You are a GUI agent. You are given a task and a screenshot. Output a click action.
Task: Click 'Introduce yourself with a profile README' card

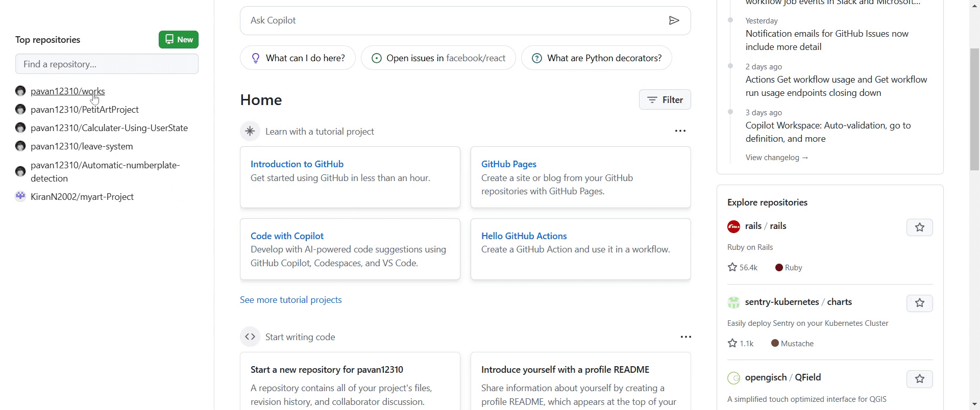[x=581, y=381]
